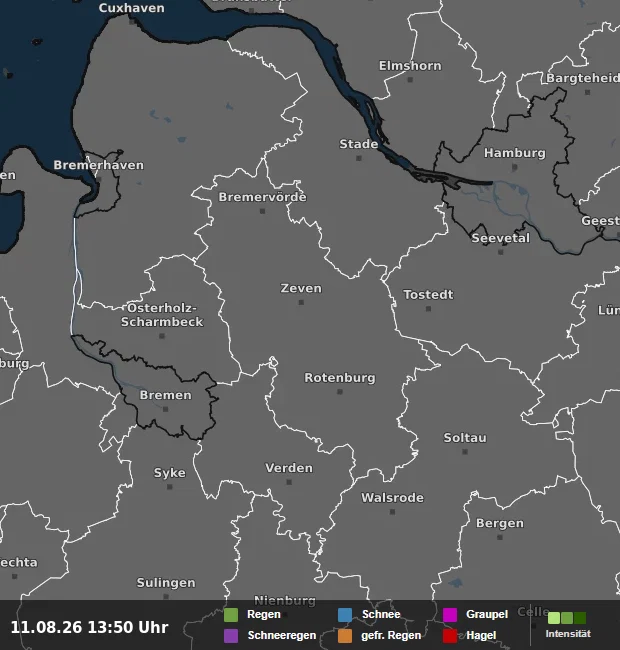Screen dimensions: 620x650
Task: Click the green Intensität gradient scale
Action: click(x=567, y=618)
